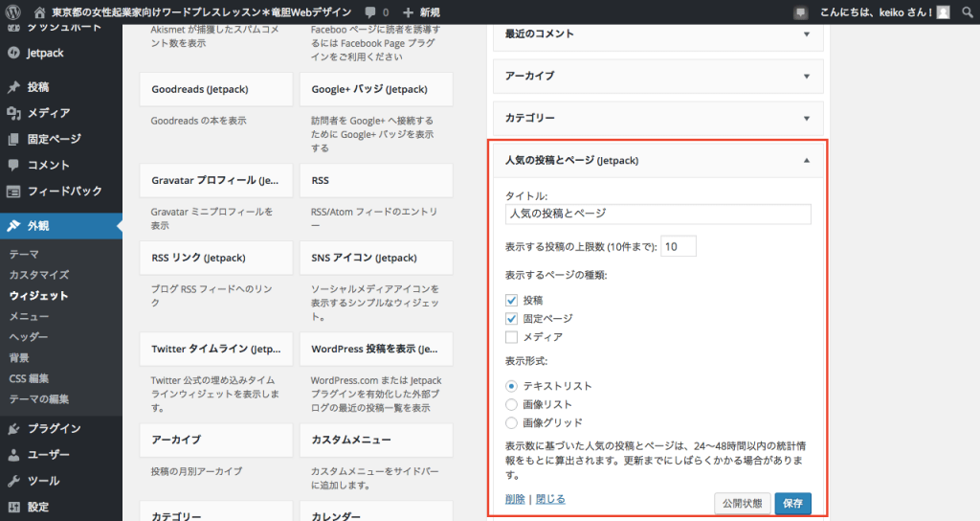Click the ツール wrench icon
The height and width of the screenshot is (521, 980).
click(13, 481)
